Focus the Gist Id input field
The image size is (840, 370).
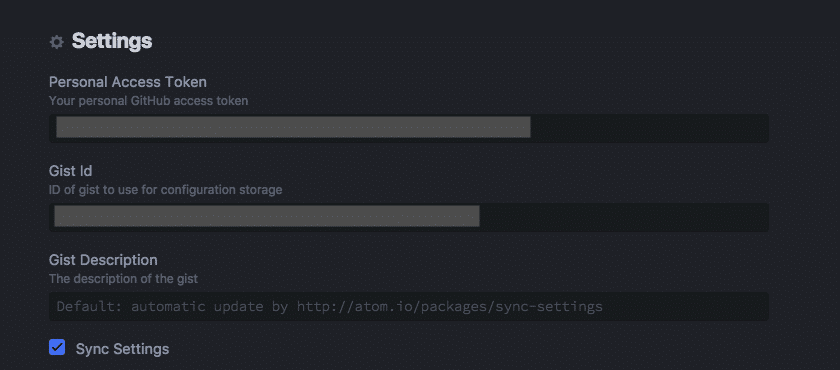click(409, 217)
